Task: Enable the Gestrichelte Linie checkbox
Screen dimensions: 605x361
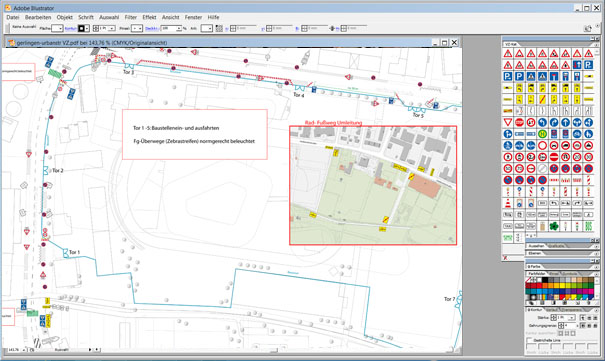Action: pyautogui.click(x=529, y=340)
